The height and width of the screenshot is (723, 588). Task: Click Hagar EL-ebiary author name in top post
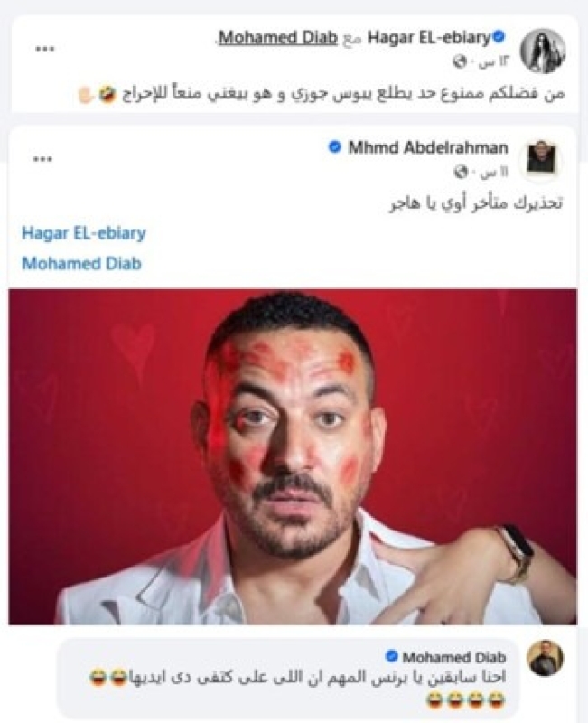click(x=429, y=38)
